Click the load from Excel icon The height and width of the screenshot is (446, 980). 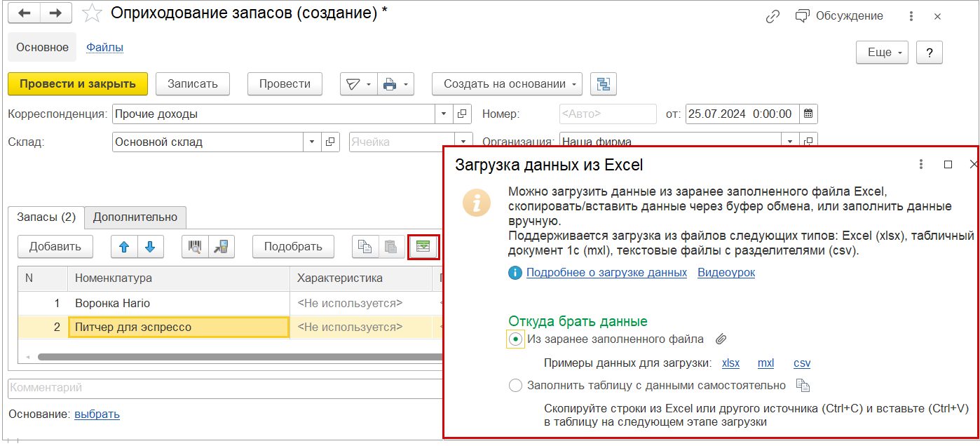[x=423, y=246]
